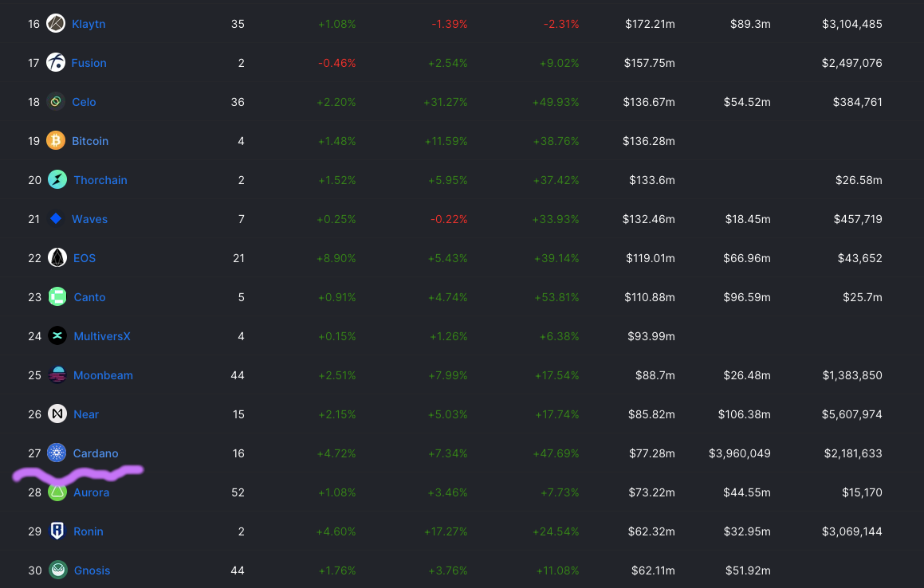The width and height of the screenshot is (924, 588).
Task: Open the Gnosis chain link
Action: pyautogui.click(x=92, y=571)
